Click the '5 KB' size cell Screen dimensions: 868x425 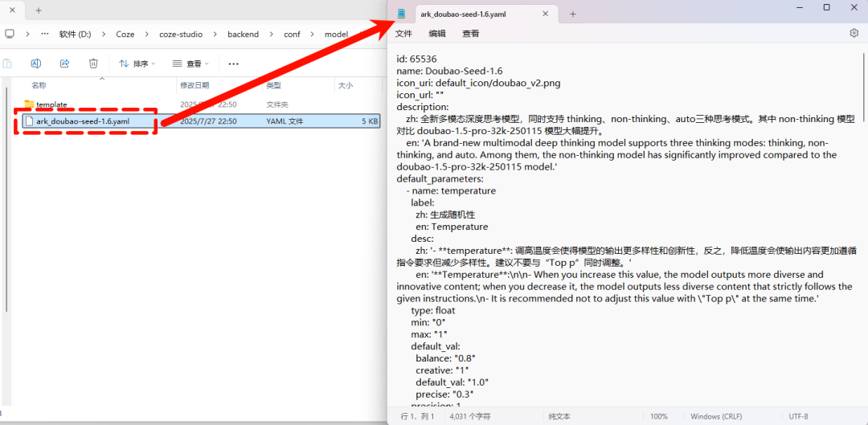(370, 121)
